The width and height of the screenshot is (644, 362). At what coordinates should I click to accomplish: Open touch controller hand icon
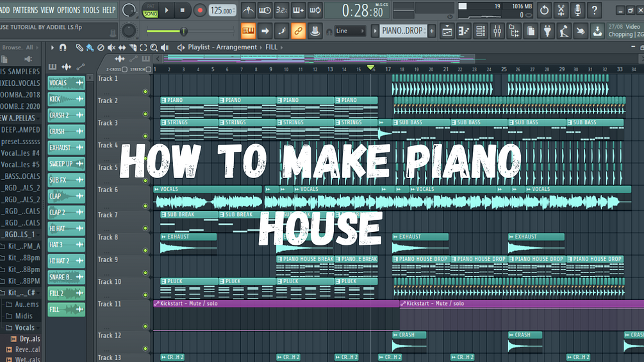coord(581,31)
